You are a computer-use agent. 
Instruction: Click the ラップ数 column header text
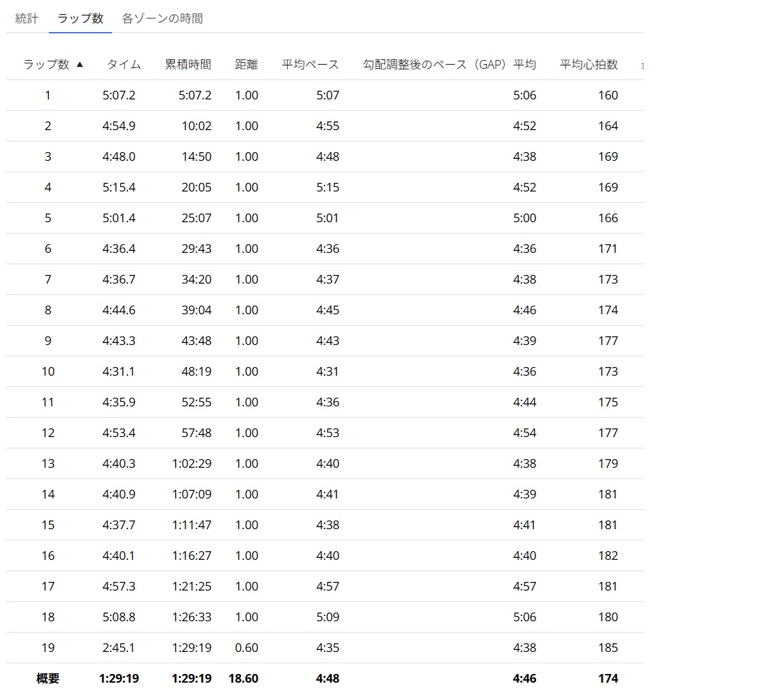pyautogui.click(x=46, y=65)
